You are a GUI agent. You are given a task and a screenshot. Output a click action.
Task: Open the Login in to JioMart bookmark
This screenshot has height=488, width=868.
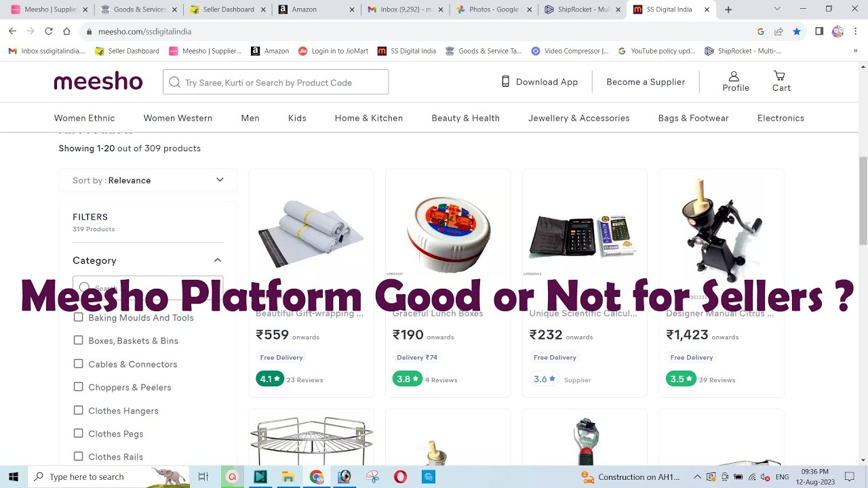334,51
